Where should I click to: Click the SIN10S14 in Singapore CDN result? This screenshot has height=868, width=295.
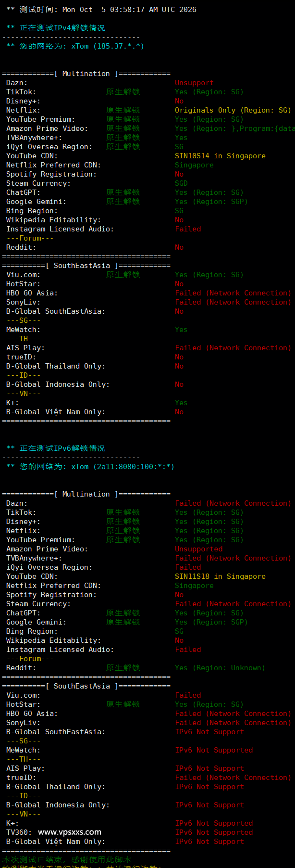click(x=220, y=156)
